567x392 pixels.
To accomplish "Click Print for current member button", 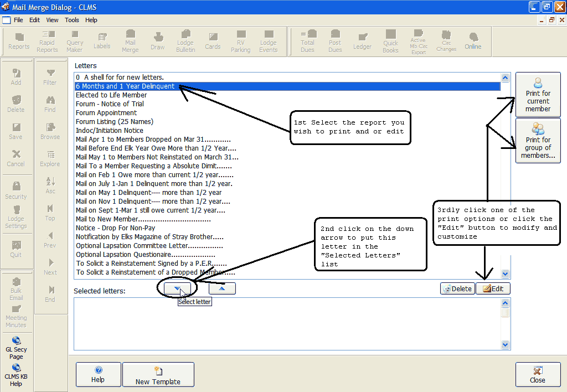I will click(x=538, y=95).
